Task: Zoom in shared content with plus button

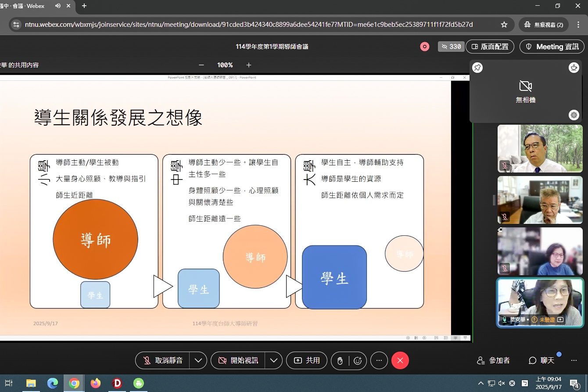Action: [249, 65]
